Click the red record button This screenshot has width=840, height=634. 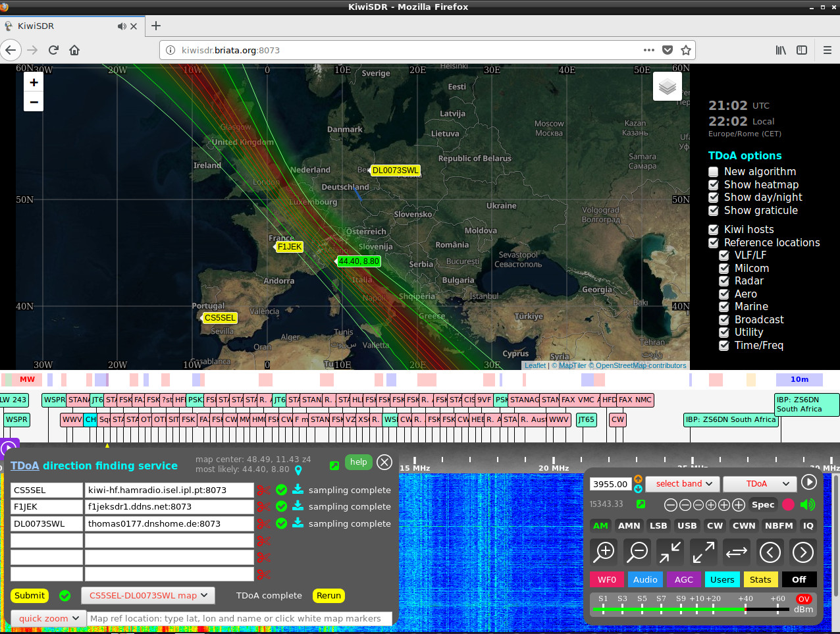tap(788, 505)
